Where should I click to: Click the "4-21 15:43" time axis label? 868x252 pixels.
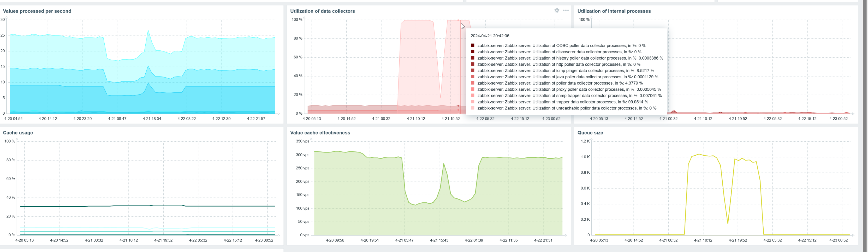(x=439, y=240)
